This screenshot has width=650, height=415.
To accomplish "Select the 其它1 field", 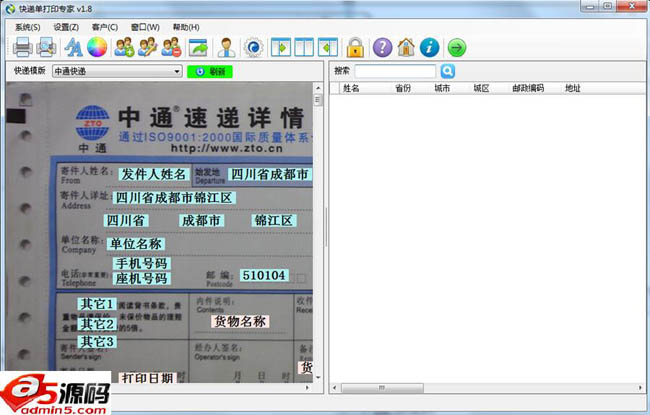I will (x=97, y=304).
